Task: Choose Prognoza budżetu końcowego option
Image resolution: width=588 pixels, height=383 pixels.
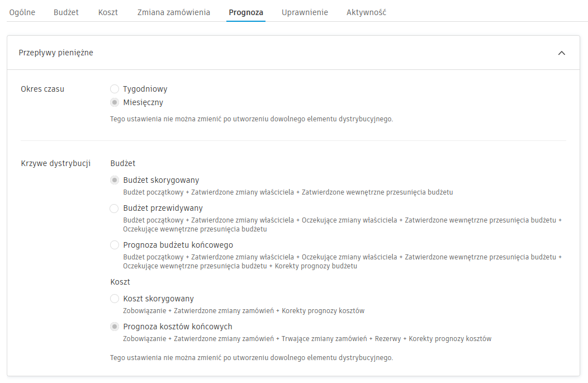Action: pyautogui.click(x=115, y=245)
